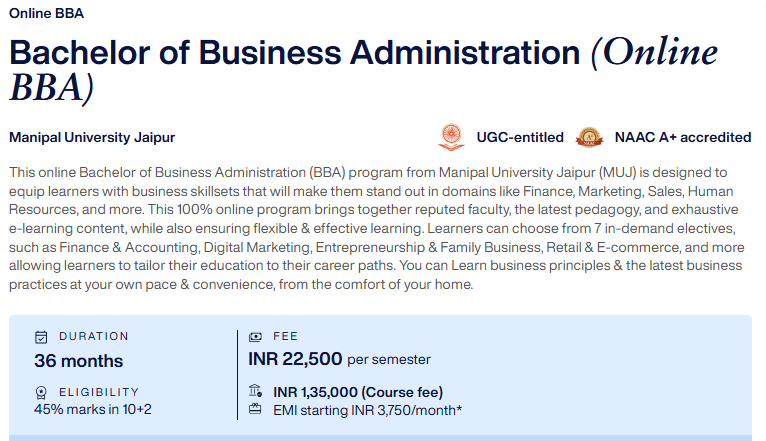Click the UGC emblem icon

(x=451, y=137)
